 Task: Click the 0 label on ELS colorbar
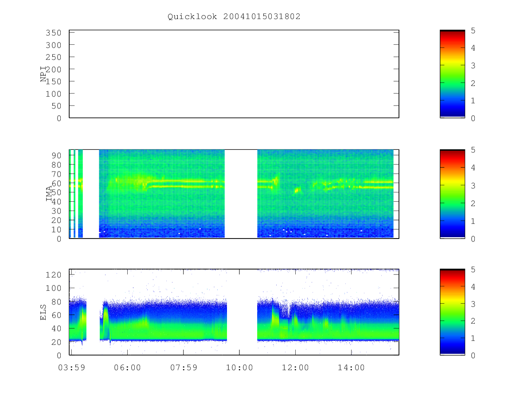pos(473,355)
